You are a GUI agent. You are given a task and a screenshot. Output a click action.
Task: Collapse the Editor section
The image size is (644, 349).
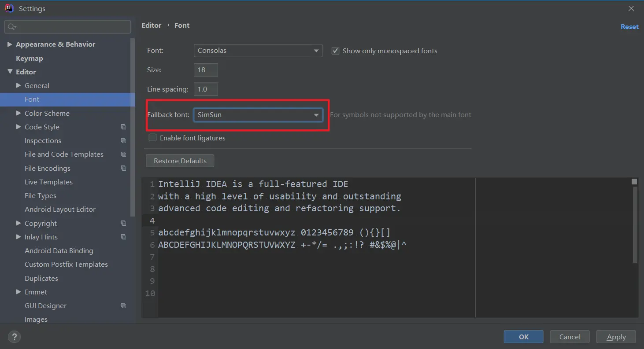10,72
